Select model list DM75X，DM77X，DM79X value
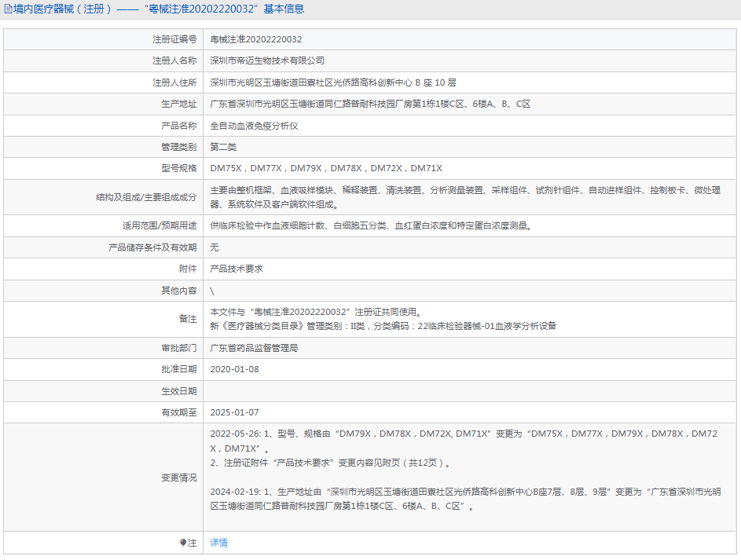Screen dimensions: 741x560 (326, 168)
